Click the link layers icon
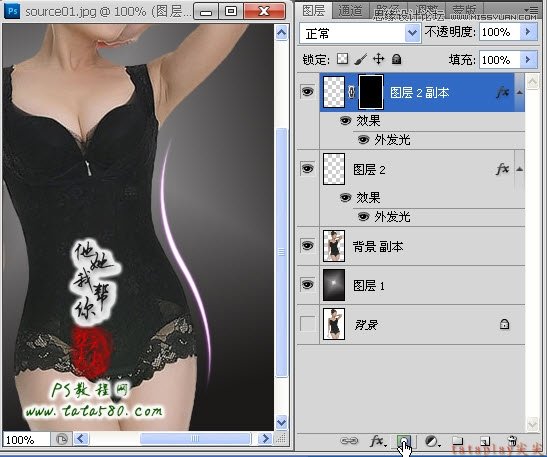 [349, 441]
